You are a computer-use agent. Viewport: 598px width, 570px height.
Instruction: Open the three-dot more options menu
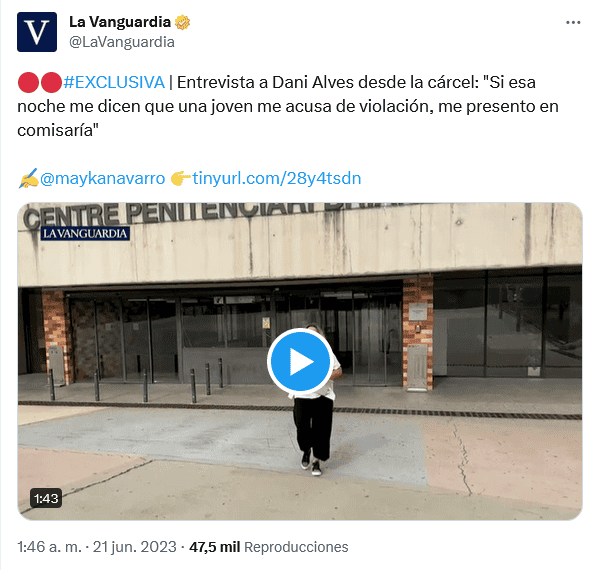(573, 23)
